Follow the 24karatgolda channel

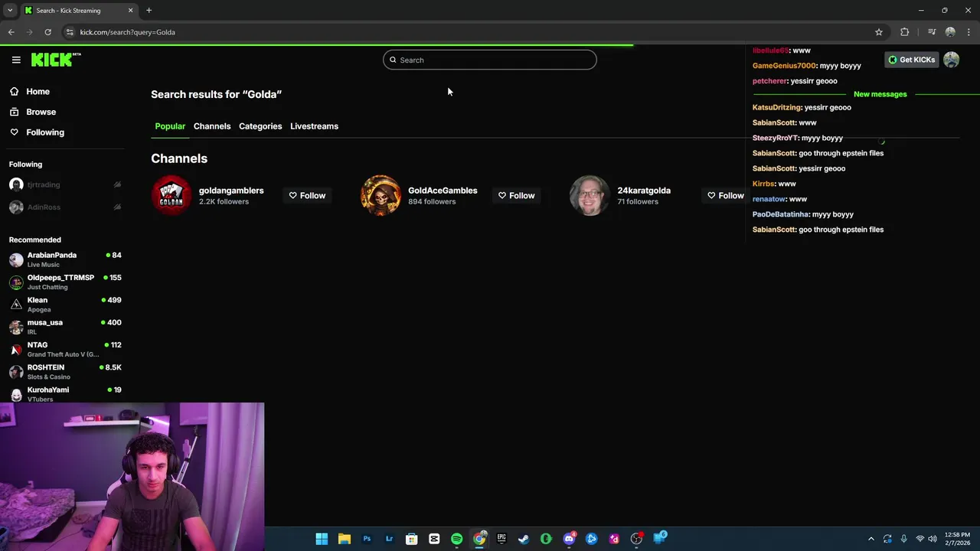point(726,195)
